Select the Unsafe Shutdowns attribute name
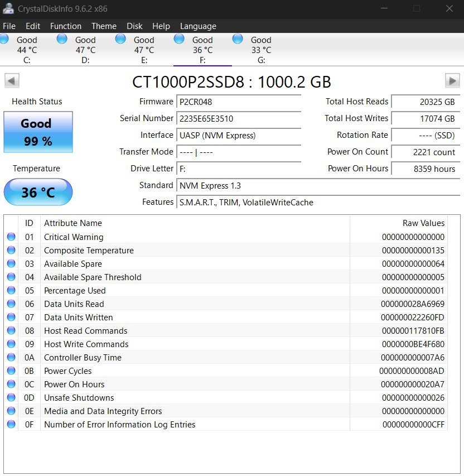This screenshot has height=476, width=464. (79, 398)
